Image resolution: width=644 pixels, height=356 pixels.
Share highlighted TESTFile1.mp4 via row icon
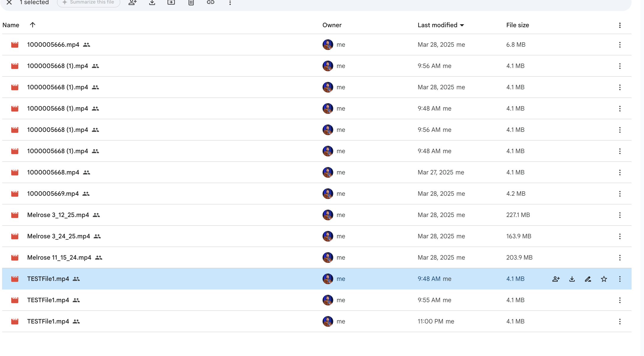pyautogui.click(x=556, y=279)
